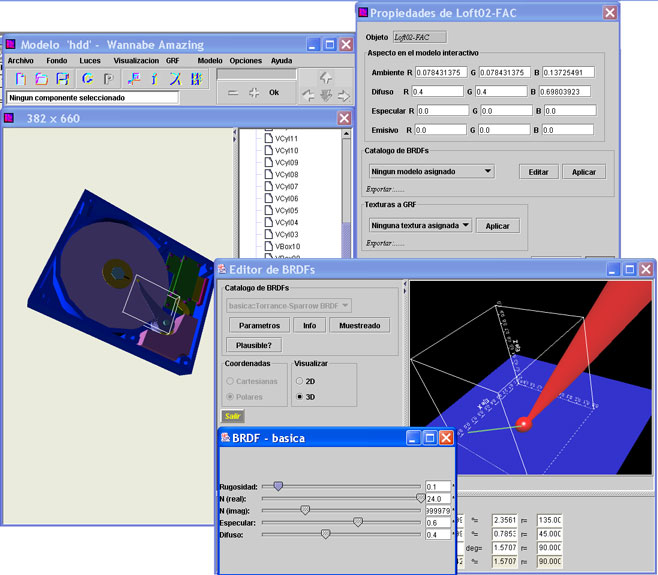Select the VCyl11 file icon in tree
This screenshot has height=575, width=658.
coord(269,138)
